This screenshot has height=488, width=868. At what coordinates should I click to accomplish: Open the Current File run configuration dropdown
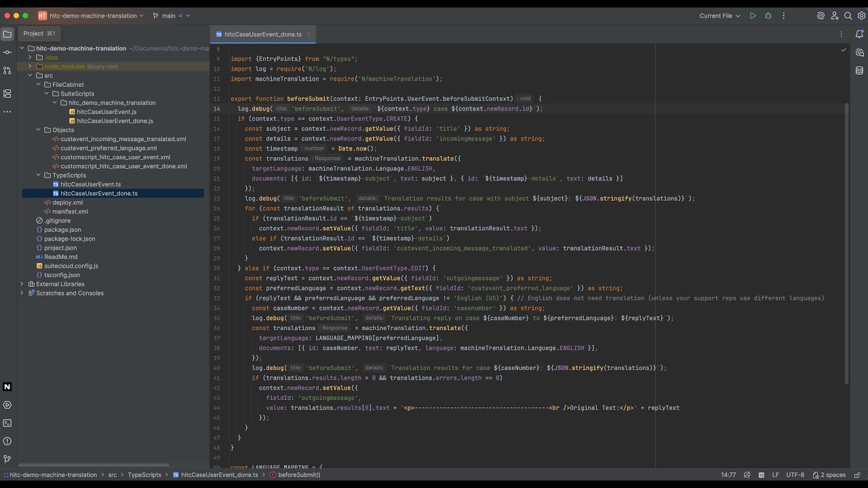719,16
